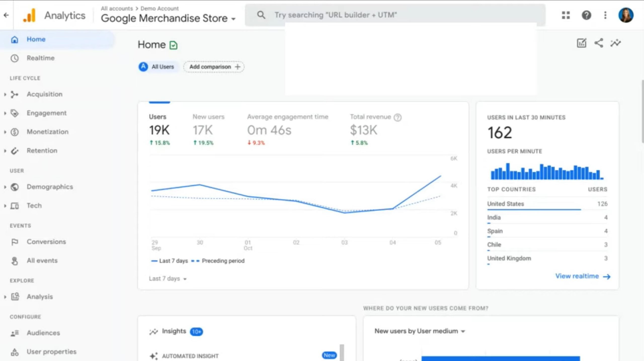Click the Add comparison button
Screen dimensions: 644x361
tap(214, 67)
